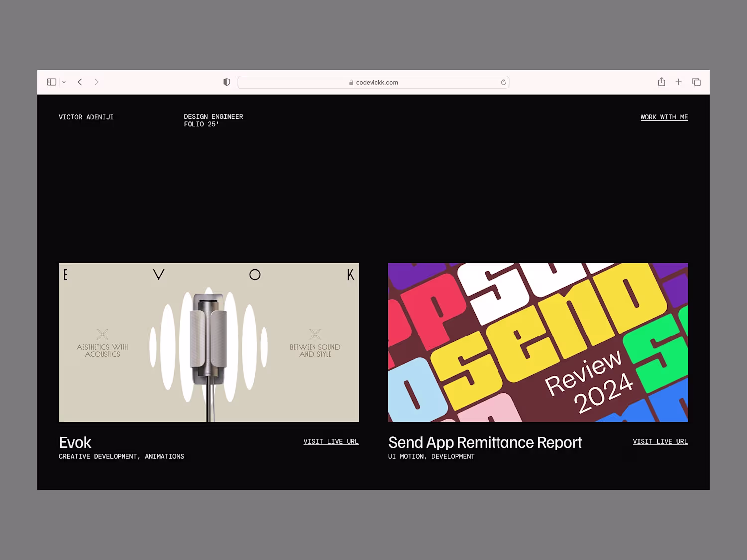Click the Victor Adeniji site name
The height and width of the screenshot is (560, 747).
point(86,117)
